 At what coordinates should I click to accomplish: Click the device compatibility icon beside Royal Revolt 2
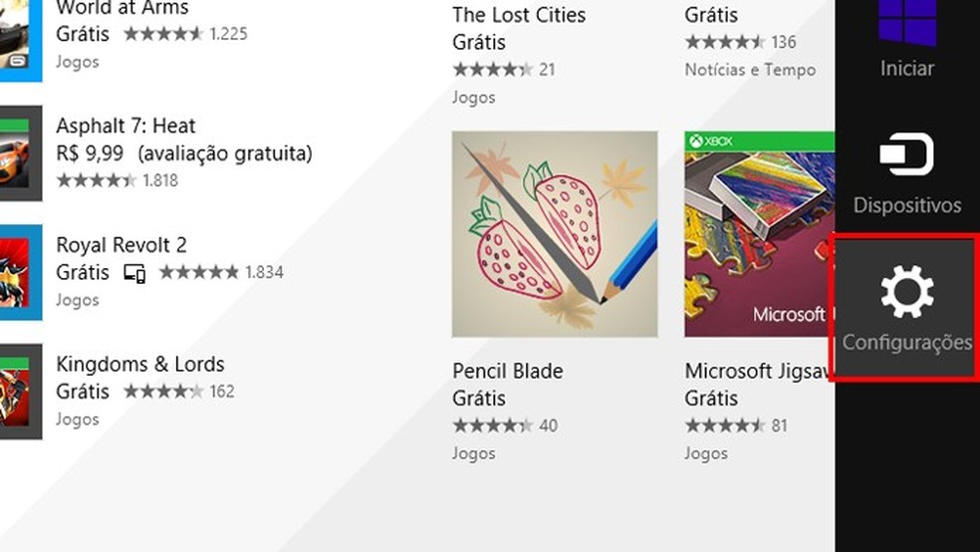[134, 273]
